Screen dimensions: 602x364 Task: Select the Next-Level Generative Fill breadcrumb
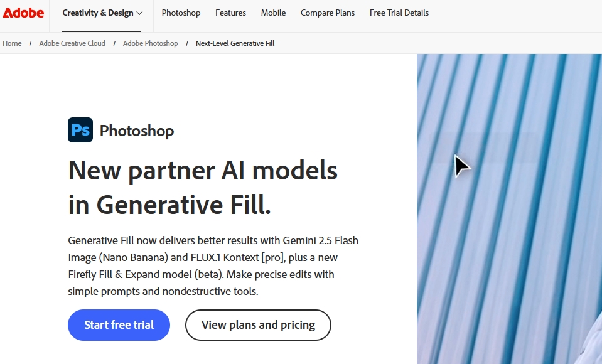[235, 43]
